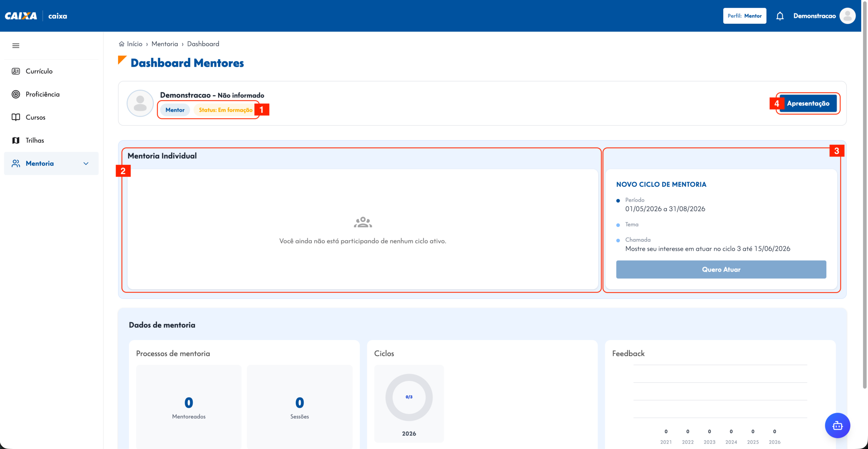Open the notifications bell icon

click(x=780, y=16)
